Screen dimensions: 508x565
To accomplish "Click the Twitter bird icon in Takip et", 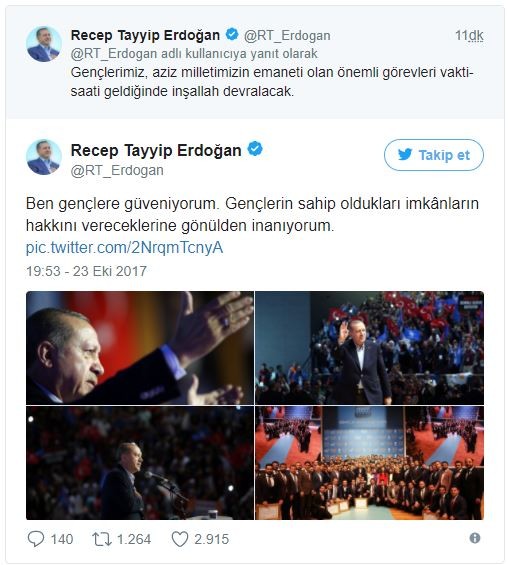I will pos(405,155).
